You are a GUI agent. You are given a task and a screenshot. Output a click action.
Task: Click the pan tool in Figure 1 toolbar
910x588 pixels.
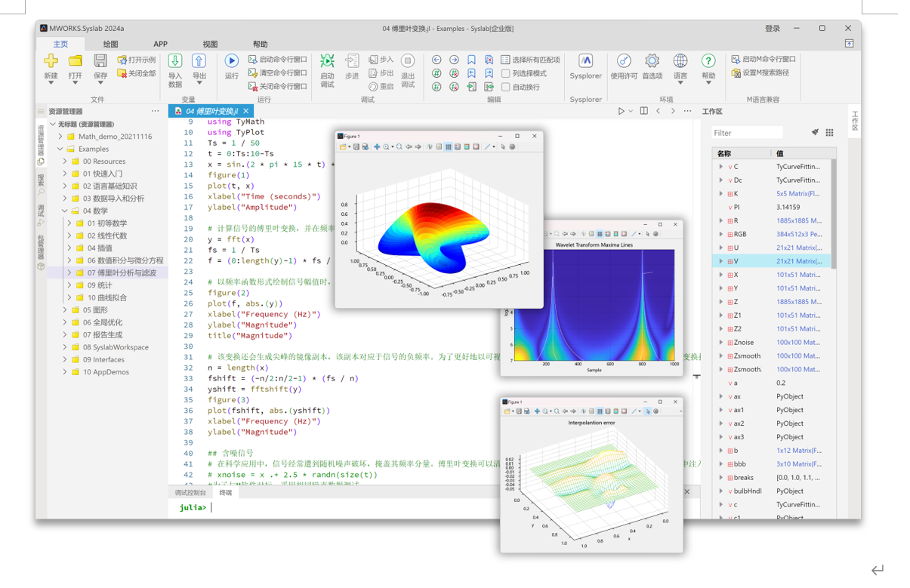(x=377, y=147)
